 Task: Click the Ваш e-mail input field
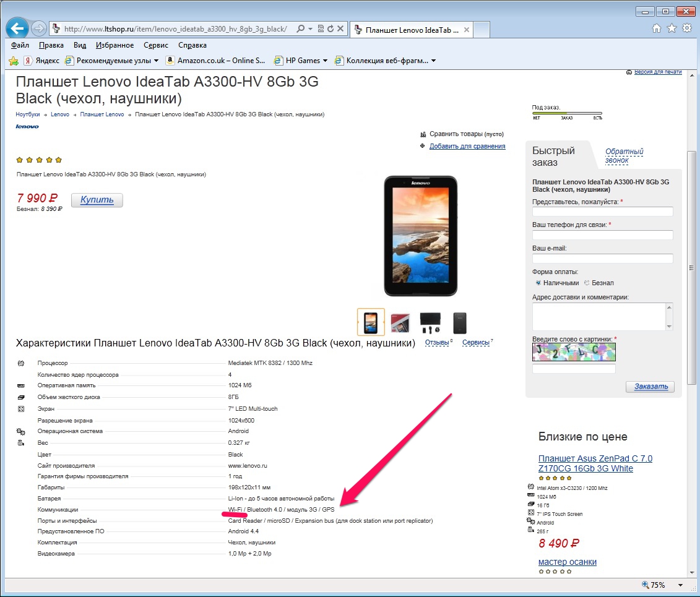coord(602,259)
